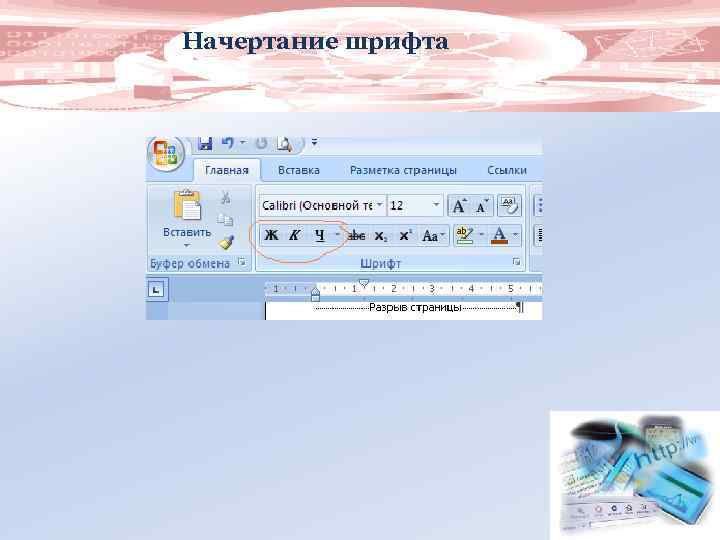Click the Разрыв страницы page break line
The height and width of the screenshot is (540, 720).
click(415, 308)
